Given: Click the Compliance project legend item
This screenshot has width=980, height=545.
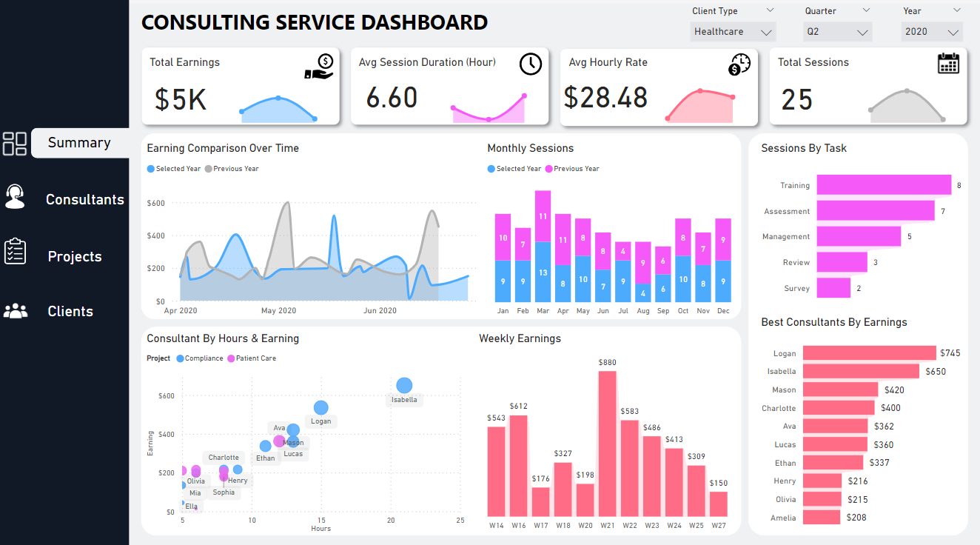Looking at the screenshot, I should click(x=200, y=358).
